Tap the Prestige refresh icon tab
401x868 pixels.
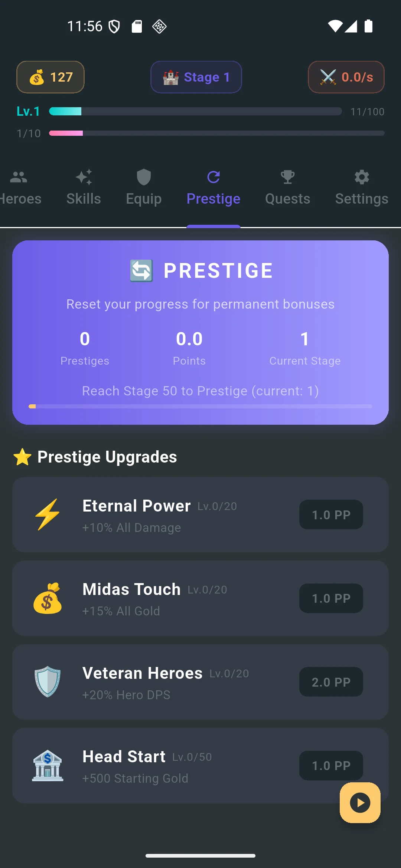[x=213, y=188]
